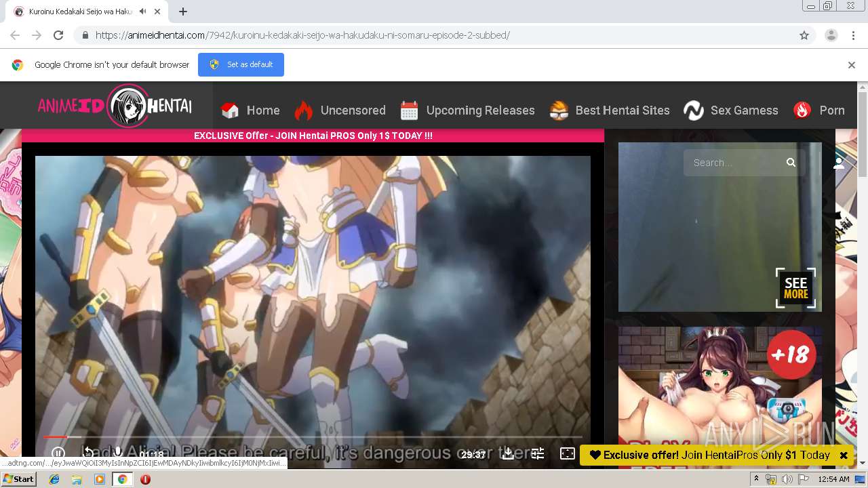
Task: Click the Chrome taskbar icon
Action: 123,479
